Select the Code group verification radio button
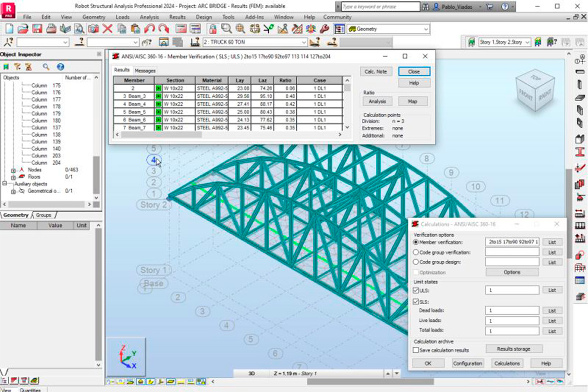Screen dimensions: 588x392 click(416, 252)
